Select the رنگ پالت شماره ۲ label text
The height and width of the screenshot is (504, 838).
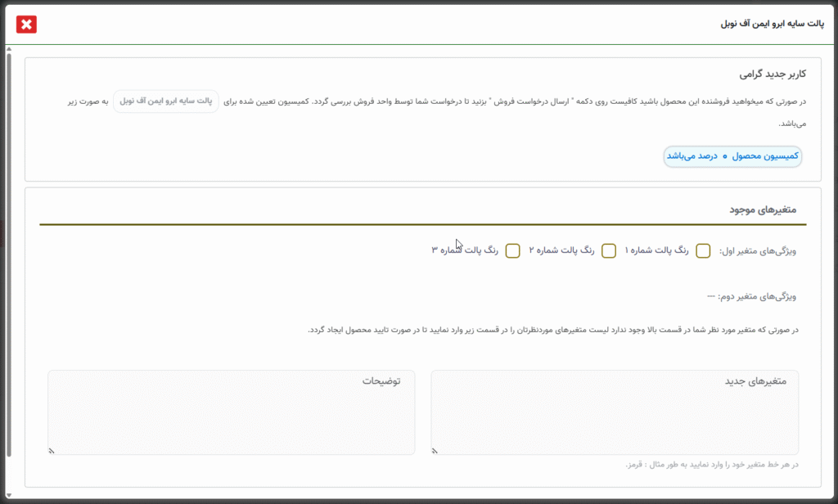[561, 251]
